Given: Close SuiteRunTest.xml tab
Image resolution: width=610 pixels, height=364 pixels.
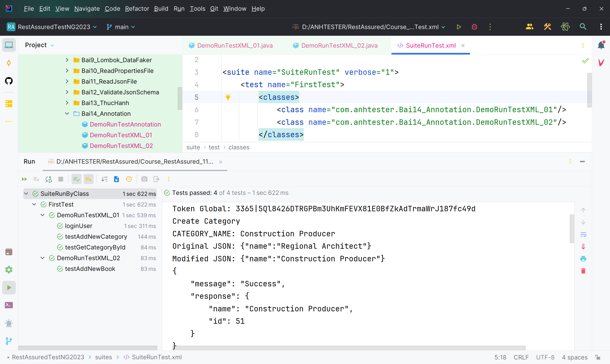Looking at the screenshot, I should (463, 45).
